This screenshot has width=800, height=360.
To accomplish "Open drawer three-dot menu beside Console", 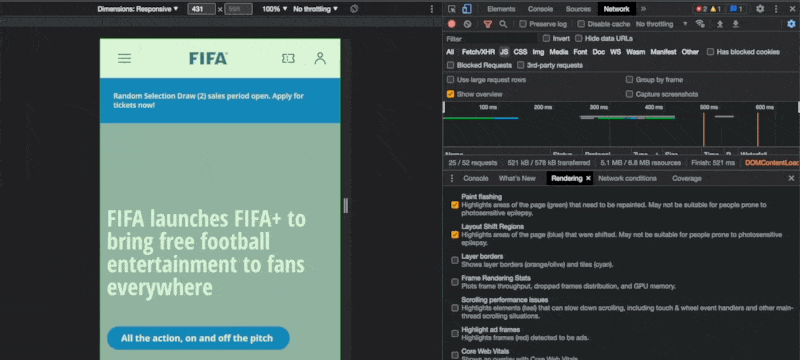I will point(452,178).
